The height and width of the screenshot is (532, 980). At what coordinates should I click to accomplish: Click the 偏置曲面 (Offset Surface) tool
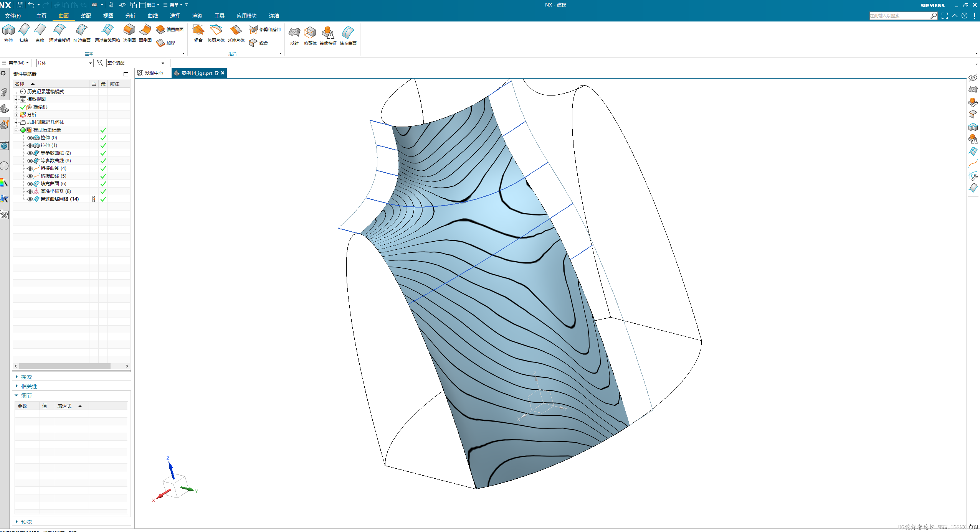(x=170, y=30)
